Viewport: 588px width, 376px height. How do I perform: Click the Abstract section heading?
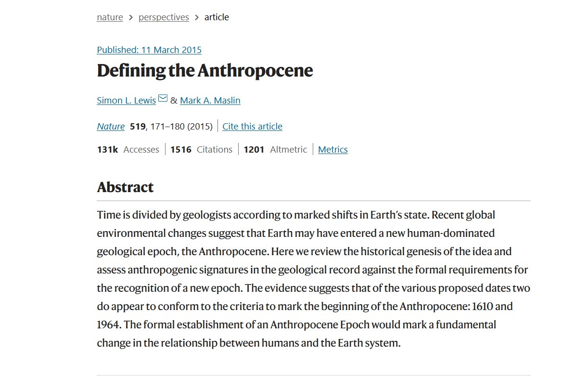pyautogui.click(x=125, y=187)
